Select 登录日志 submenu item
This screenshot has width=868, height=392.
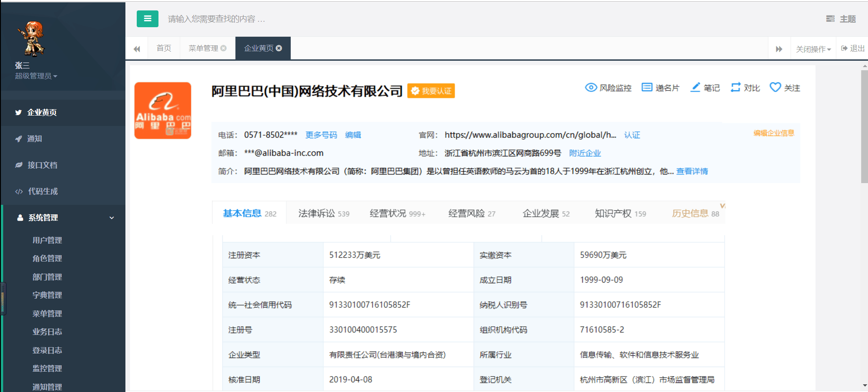click(x=47, y=350)
